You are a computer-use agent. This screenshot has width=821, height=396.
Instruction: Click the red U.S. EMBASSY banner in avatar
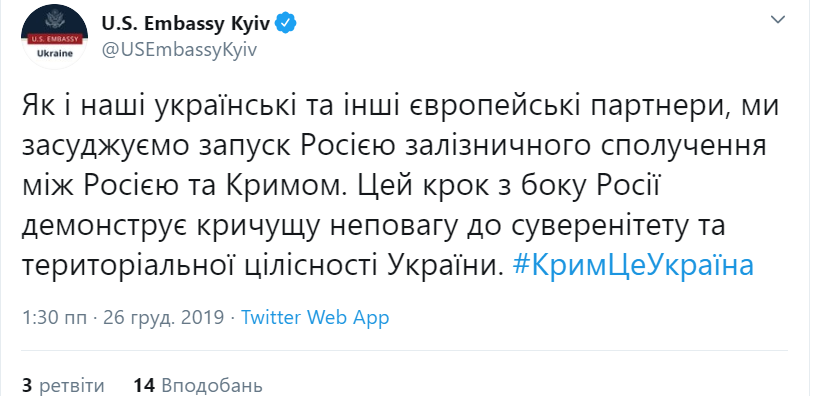click(54, 38)
